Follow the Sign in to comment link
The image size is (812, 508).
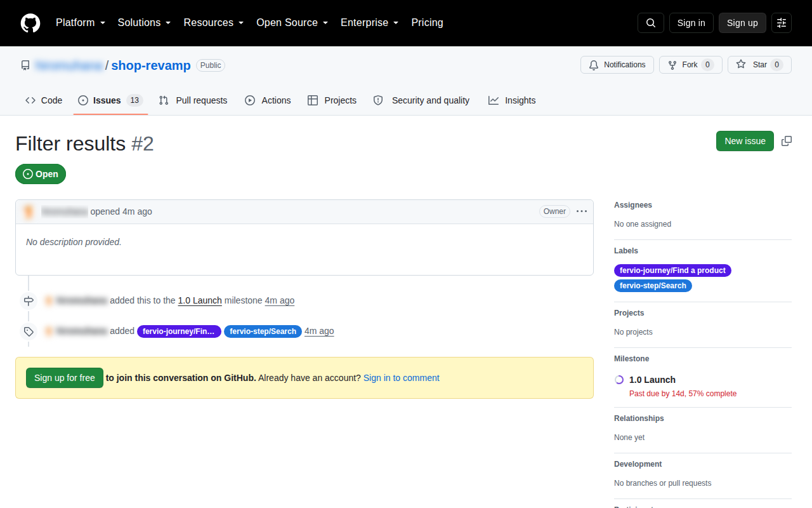pos(402,378)
